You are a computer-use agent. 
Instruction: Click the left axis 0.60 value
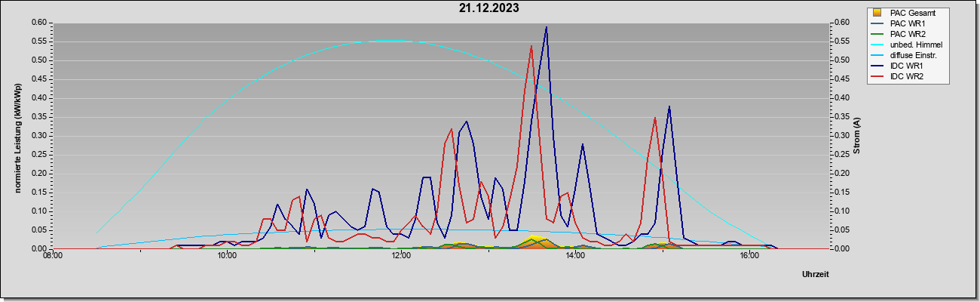tap(39, 23)
